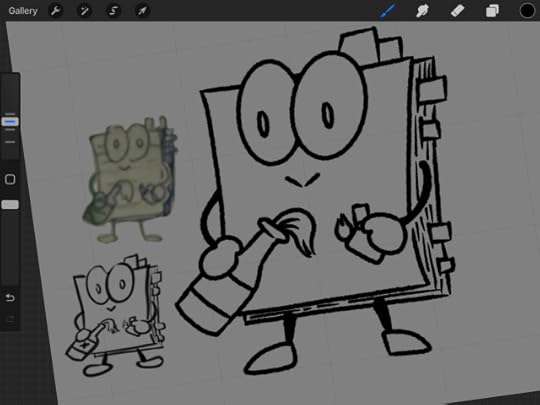Image resolution: width=540 pixels, height=405 pixels.
Task: Open the Adjustments magic wand menu
Action: click(84, 11)
